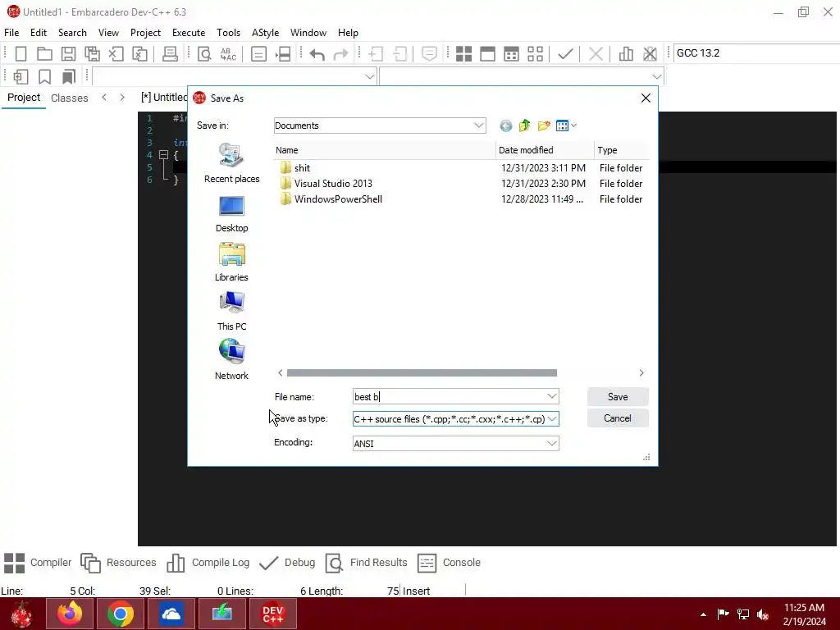Click the Compile & Run toolbar icon

tap(512, 53)
